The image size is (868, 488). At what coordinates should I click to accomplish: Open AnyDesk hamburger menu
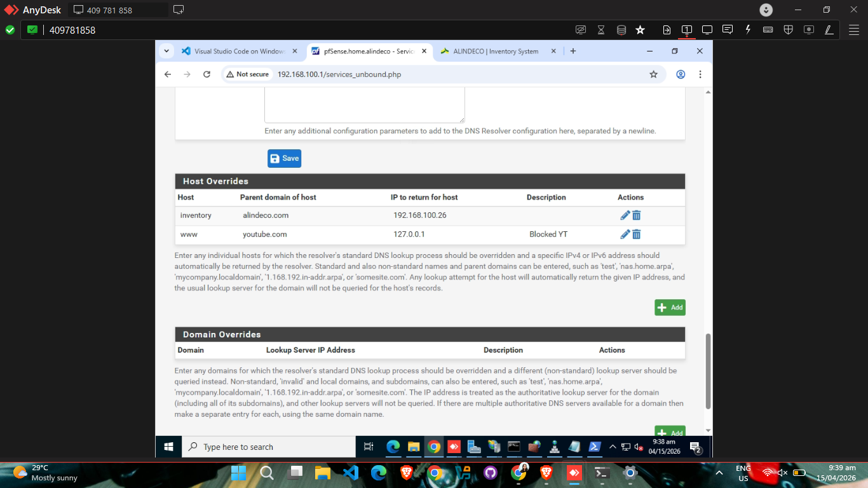coord(854,30)
